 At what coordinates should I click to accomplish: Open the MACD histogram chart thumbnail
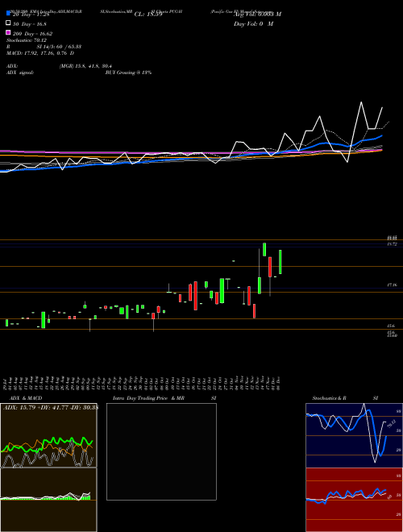point(48,500)
